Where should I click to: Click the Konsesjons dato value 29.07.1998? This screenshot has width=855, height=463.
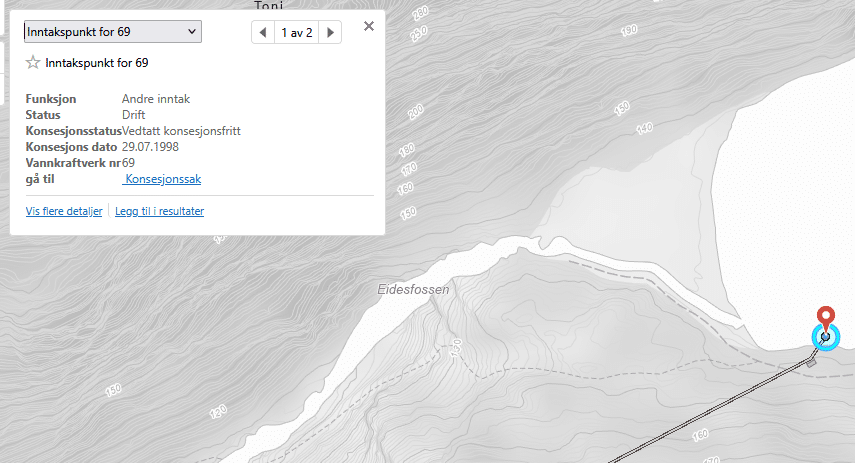click(157, 147)
